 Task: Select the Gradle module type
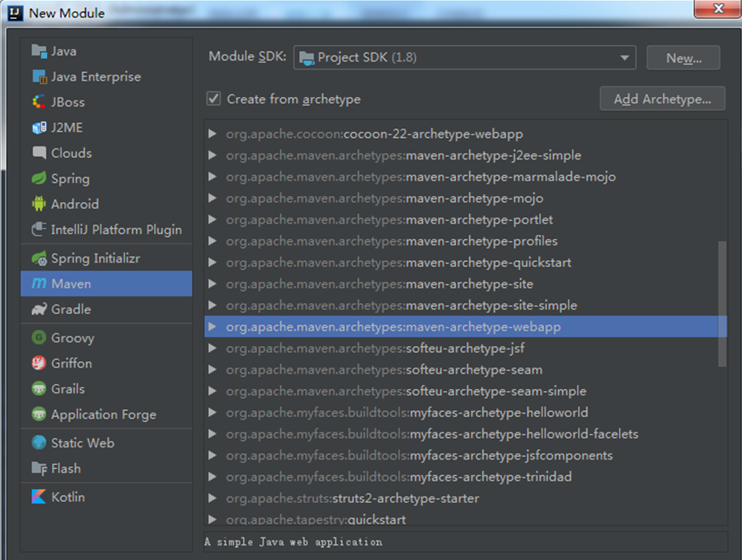pos(107,309)
